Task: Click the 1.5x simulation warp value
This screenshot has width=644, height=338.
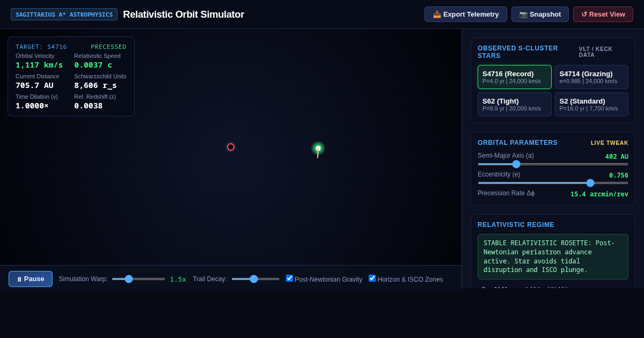Action: (178, 280)
